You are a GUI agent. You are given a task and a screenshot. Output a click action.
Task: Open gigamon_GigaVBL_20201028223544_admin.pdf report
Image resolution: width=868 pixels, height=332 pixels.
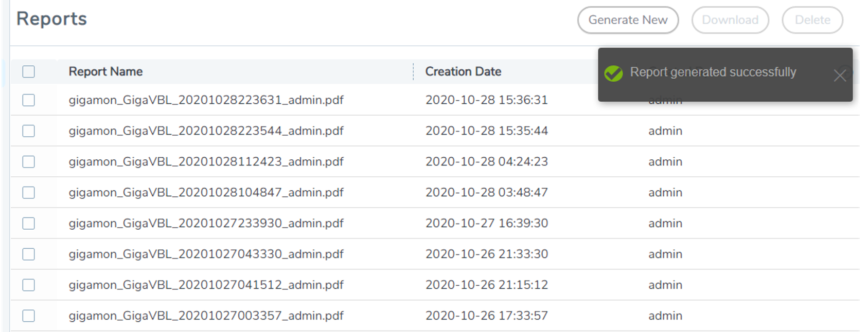tap(206, 131)
